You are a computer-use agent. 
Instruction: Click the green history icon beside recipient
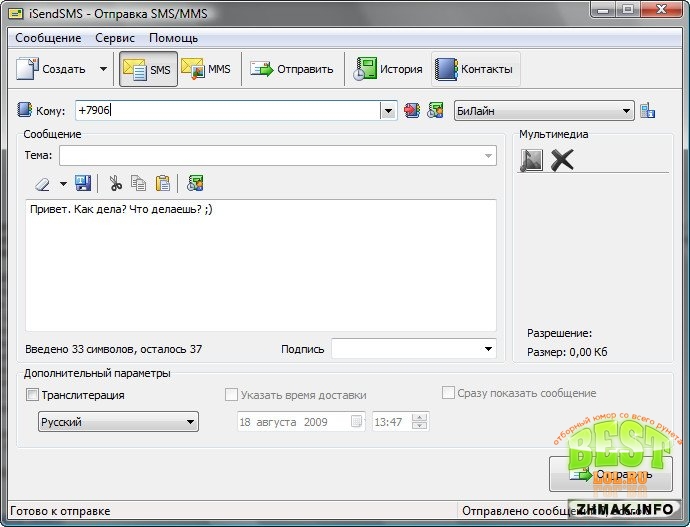(x=435, y=110)
